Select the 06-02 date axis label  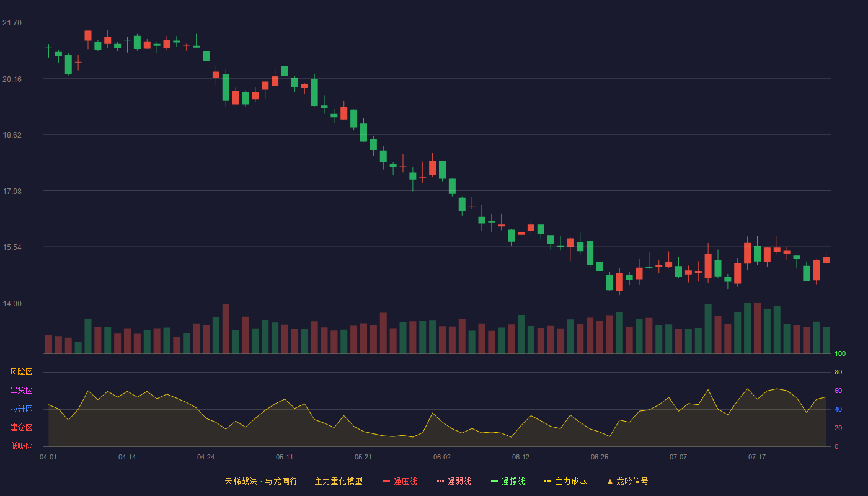442,457
